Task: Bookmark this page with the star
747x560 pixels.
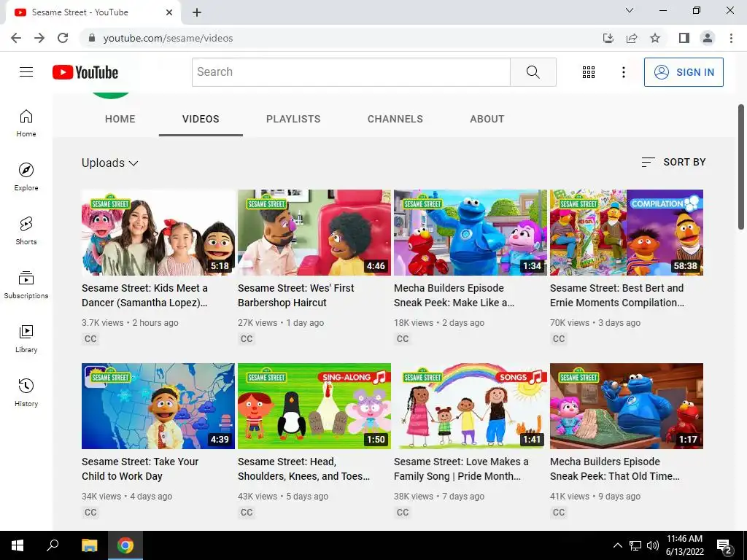Action: 655,38
